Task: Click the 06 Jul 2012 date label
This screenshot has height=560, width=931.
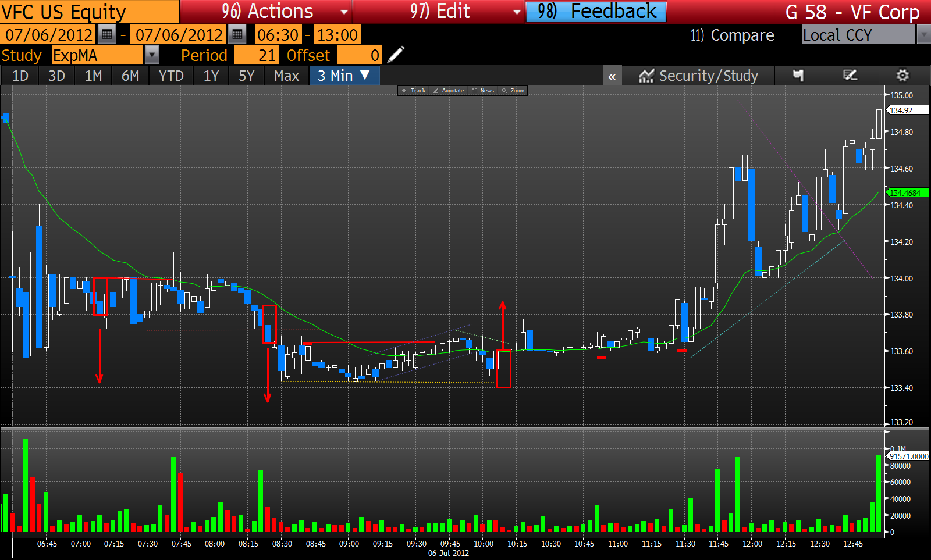Action: coord(448,553)
